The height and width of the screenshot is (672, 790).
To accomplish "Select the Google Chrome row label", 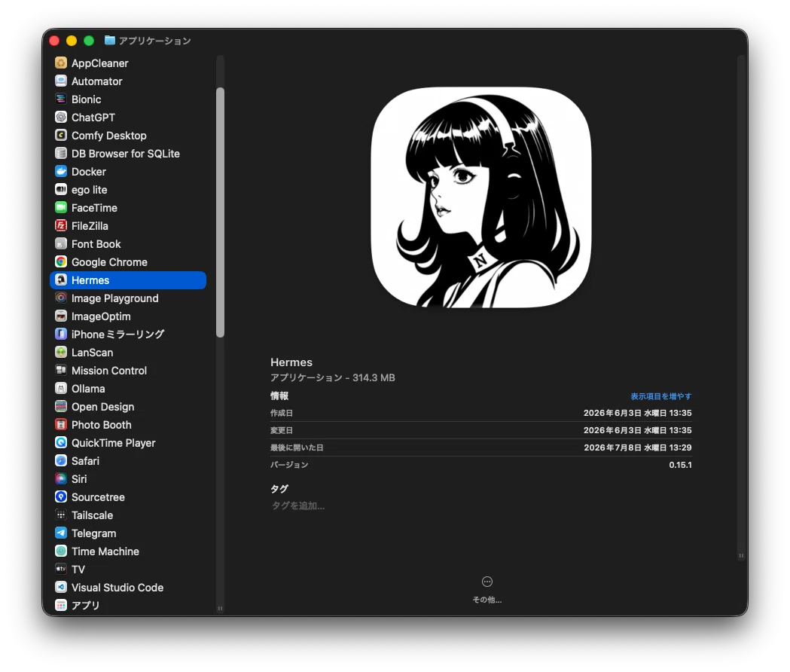I will tap(109, 262).
